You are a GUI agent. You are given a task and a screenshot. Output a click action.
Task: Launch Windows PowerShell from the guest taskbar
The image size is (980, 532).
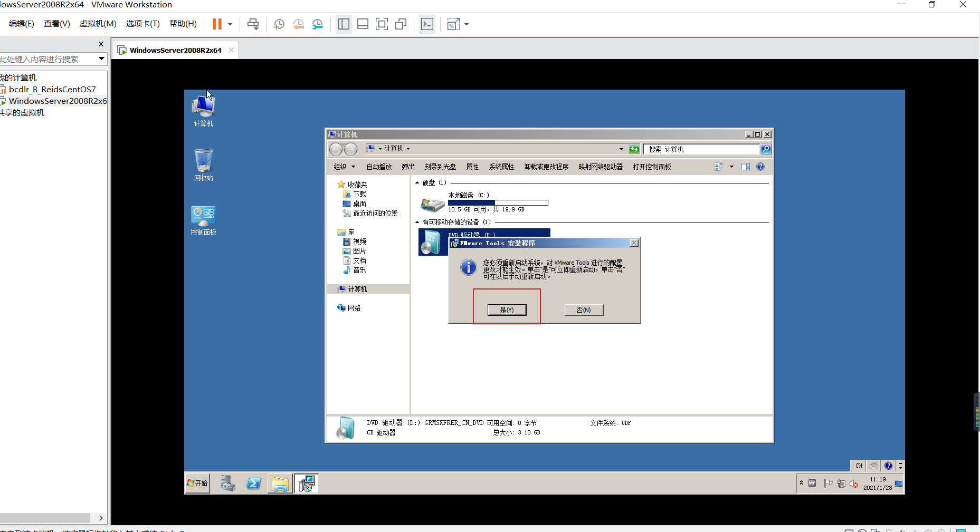[254, 483]
